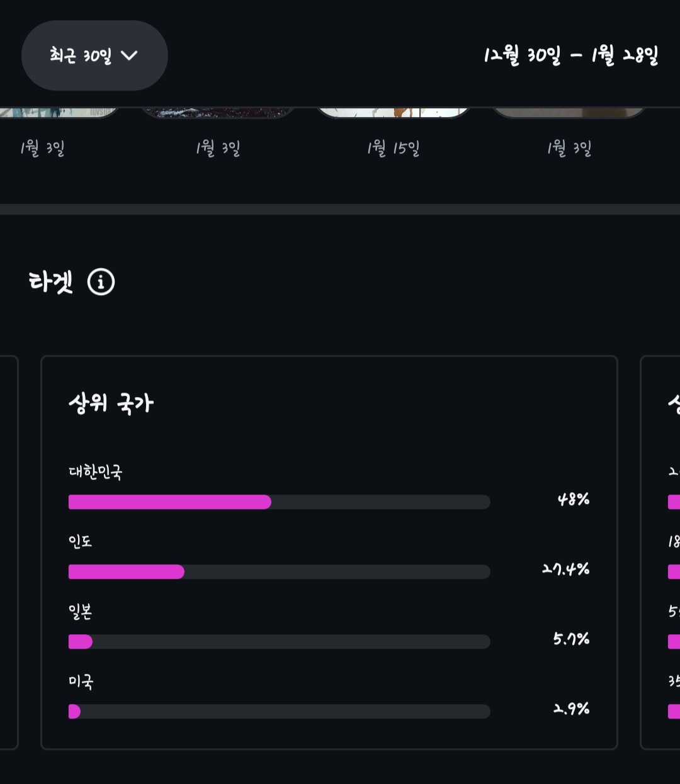680x784 pixels.
Task: Open the 최근 30일 period dropdown
Action: click(x=94, y=55)
